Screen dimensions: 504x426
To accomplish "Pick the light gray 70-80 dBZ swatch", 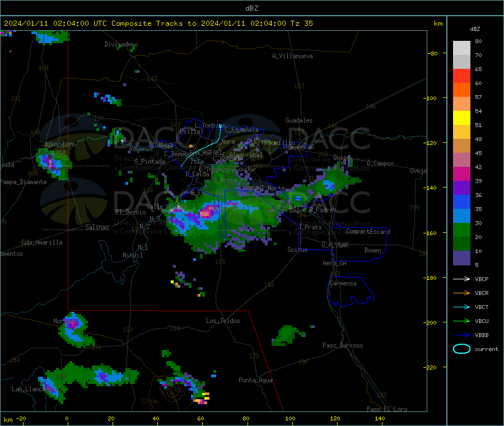I will pos(461,48).
